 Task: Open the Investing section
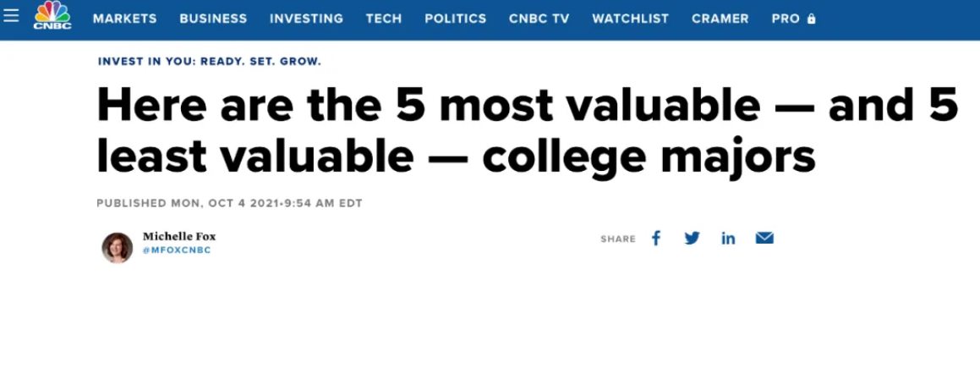(306, 19)
